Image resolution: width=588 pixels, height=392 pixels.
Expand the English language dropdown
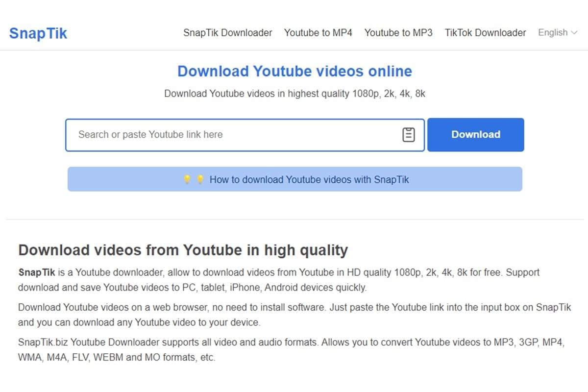[x=558, y=33]
